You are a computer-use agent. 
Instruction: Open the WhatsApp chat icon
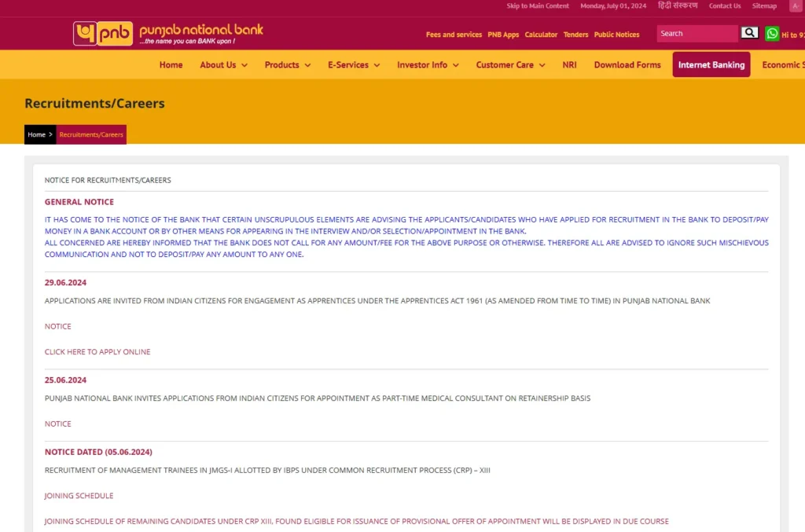pyautogui.click(x=772, y=34)
